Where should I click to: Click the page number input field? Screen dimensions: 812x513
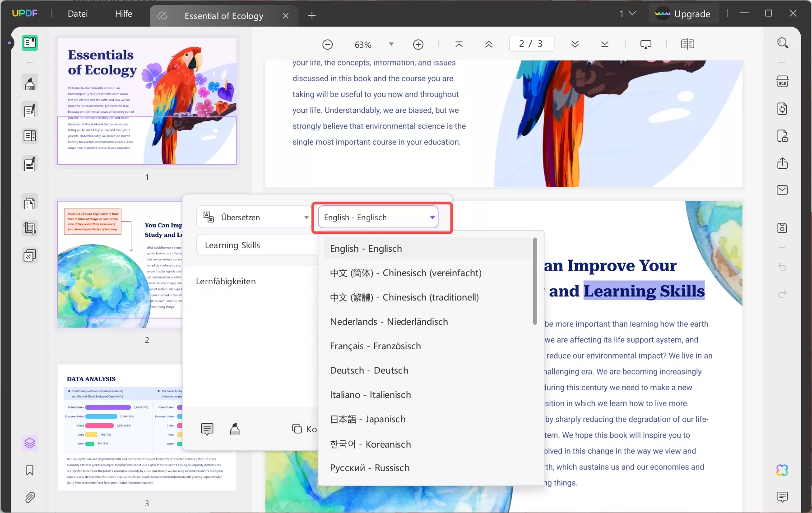531,44
